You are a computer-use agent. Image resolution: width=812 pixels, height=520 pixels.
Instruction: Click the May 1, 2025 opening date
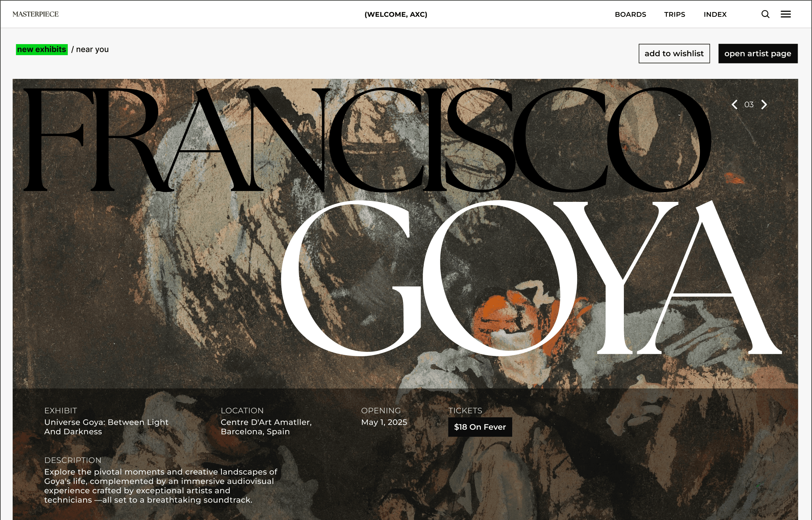384,422
